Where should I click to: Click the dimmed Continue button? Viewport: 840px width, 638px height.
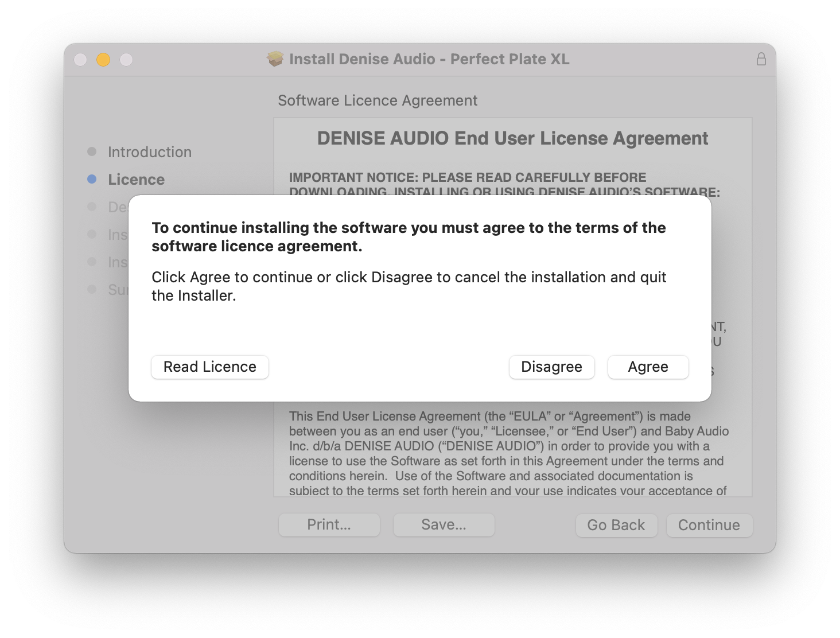click(709, 525)
